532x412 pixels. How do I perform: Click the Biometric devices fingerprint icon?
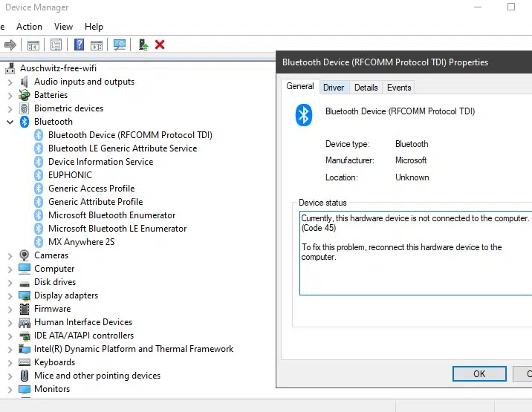click(x=24, y=108)
